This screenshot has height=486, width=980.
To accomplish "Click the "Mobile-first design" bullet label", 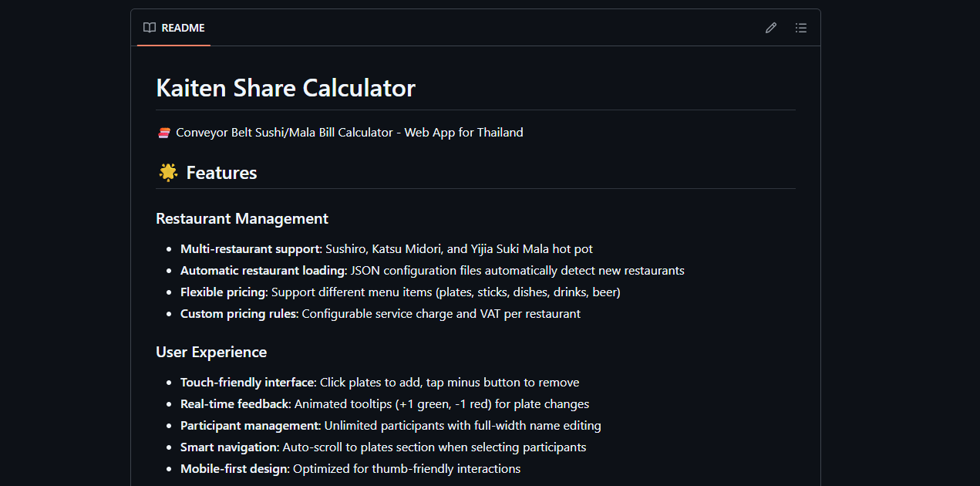I will click(x=234, y=469).
